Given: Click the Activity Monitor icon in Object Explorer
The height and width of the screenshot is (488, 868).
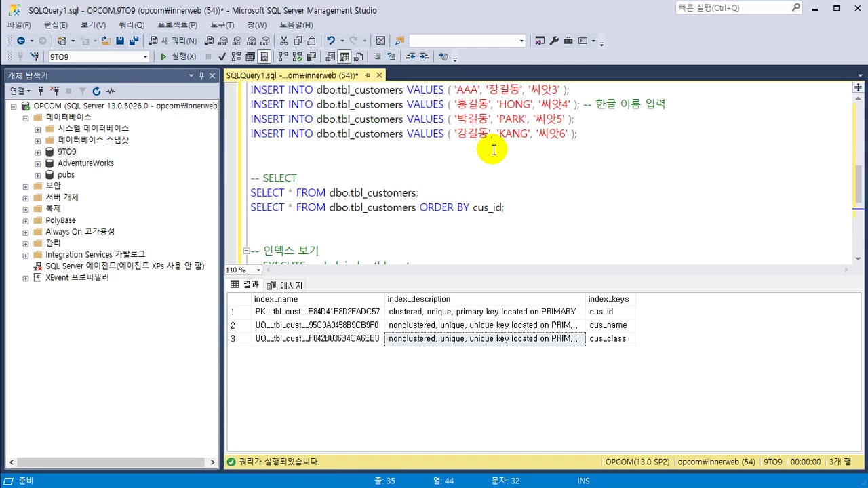Looking at the screenshot, I should tap(111, 91).
